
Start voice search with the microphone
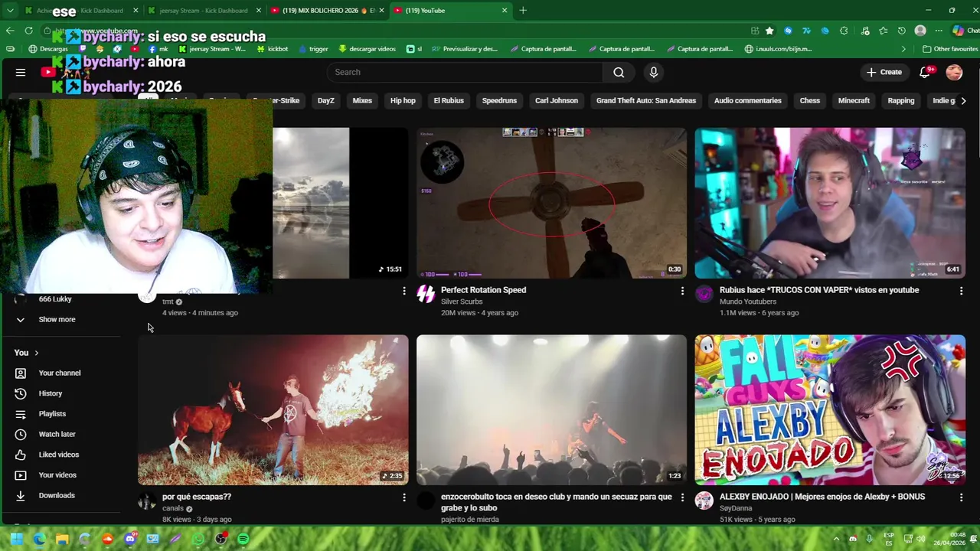click(653, 72)
